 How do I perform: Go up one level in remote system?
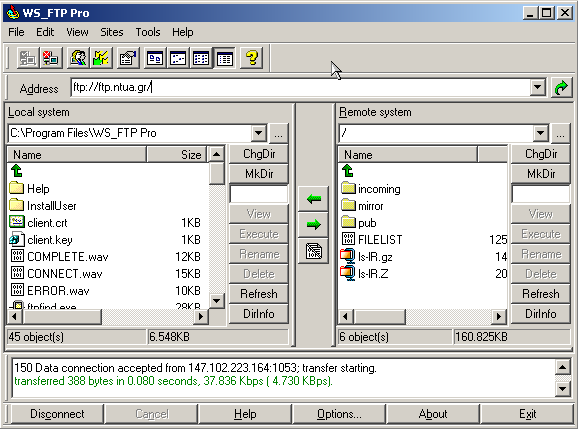click(348, 171)
